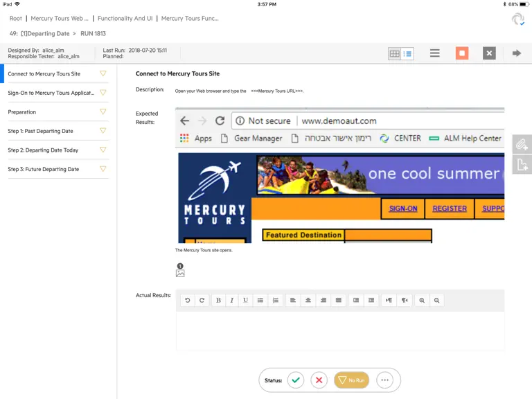Tap Responsible Tester alice_alm text
The width and height of the screenshot is (532, 399).
tap(44, 56)
